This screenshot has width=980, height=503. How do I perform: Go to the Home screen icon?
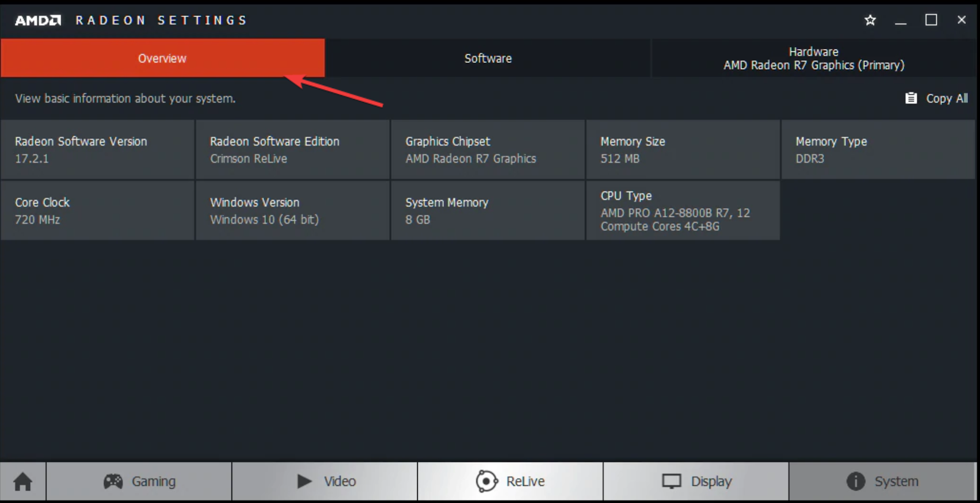pyautogui.click(x=23, y=482)
